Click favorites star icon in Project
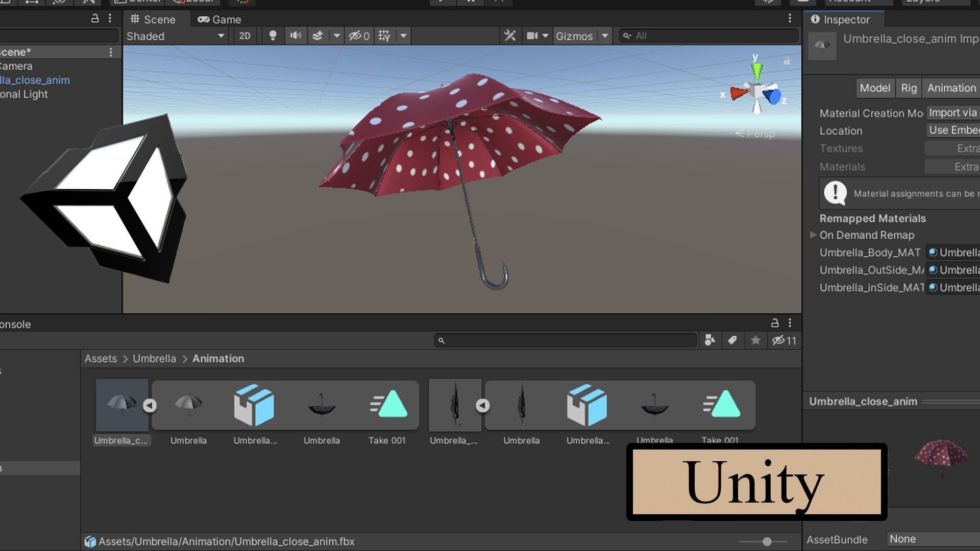The image size is (980, 551). click(x=755, y=340)
